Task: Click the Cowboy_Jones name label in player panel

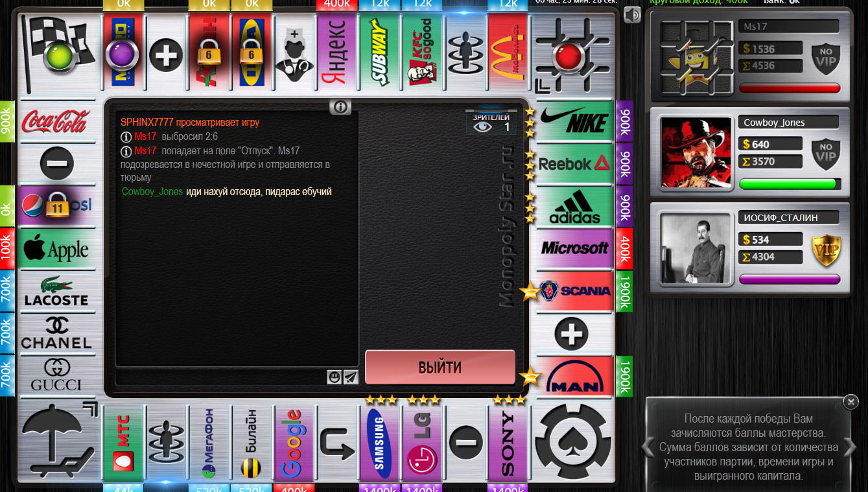Action: pos(788,122)
